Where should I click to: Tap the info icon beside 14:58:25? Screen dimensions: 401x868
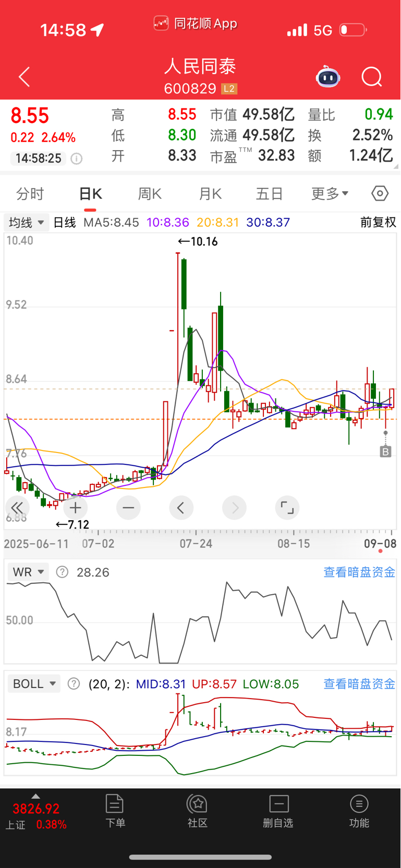point(77,158)
